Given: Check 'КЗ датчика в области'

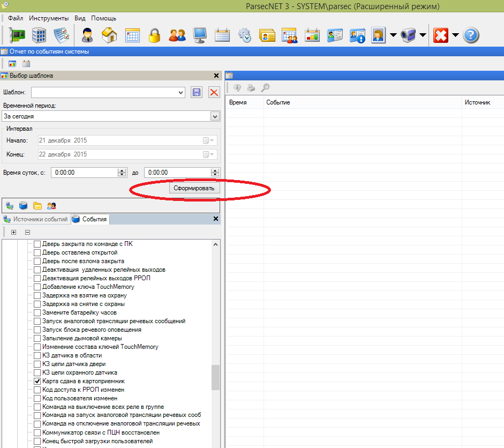Looking at the screenshot, I should [37, 356].
